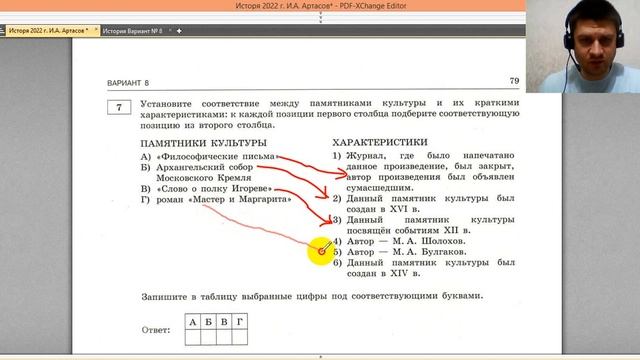Open the tab list menu icon

click(x=2, y=31)
